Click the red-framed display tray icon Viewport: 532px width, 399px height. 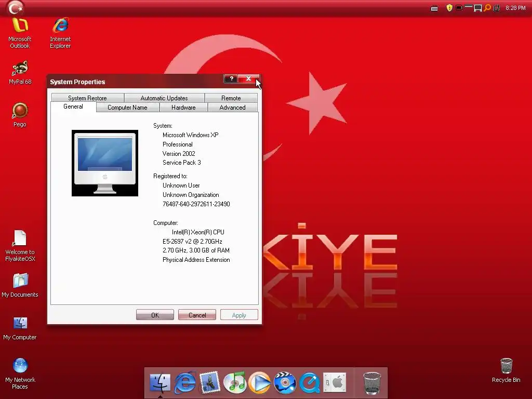459,7
